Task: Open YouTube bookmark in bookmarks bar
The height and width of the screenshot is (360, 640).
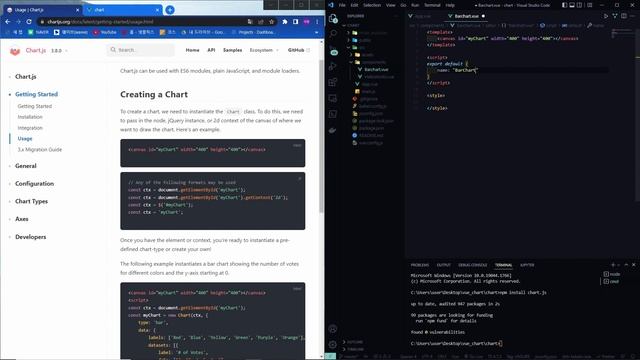Action: pyautogui.click(x=104, y=32)
